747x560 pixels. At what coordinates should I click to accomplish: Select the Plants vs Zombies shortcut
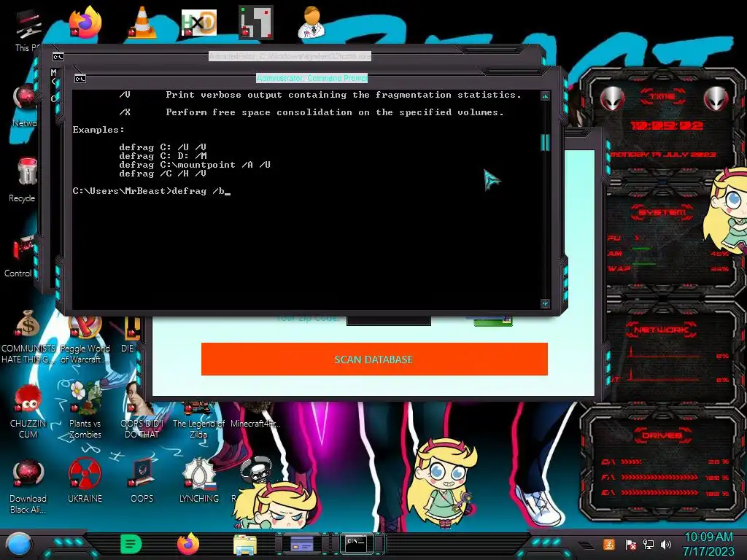point(85,410)
